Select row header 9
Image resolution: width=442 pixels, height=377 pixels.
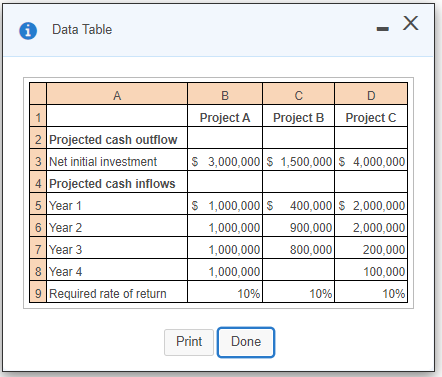(38, 292)
